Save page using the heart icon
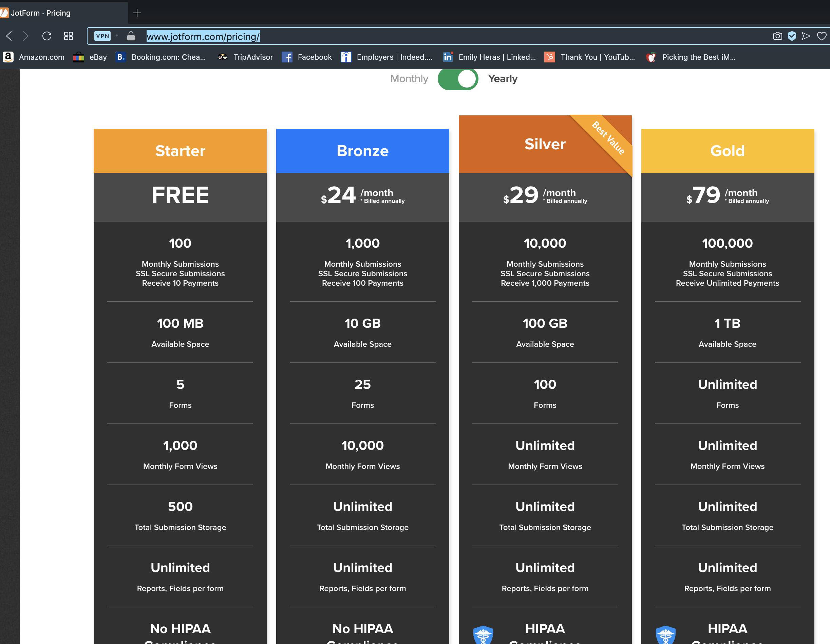The height and width of the screenshot is (644, 830). coord(821,36)
